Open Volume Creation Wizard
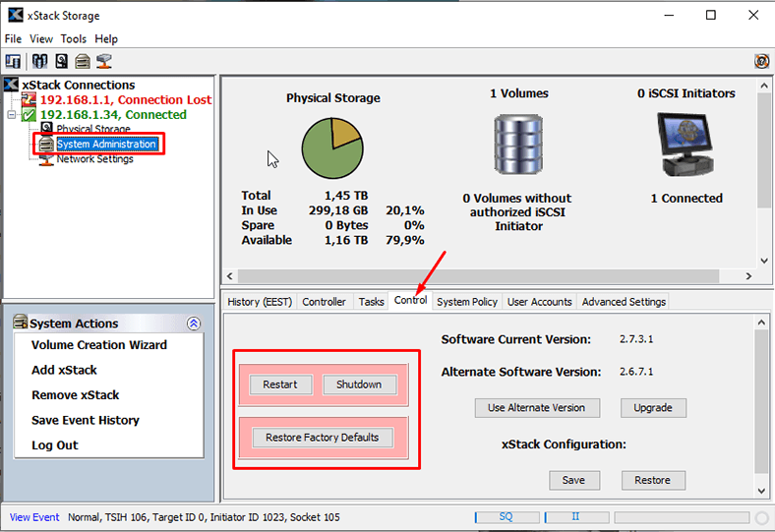 click(x=99, y=345)
